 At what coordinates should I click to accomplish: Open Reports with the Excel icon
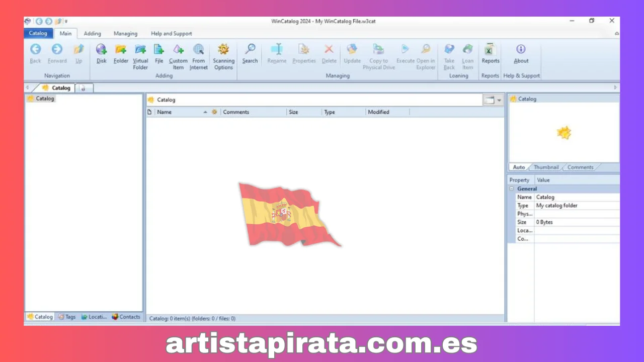(491, 49)
